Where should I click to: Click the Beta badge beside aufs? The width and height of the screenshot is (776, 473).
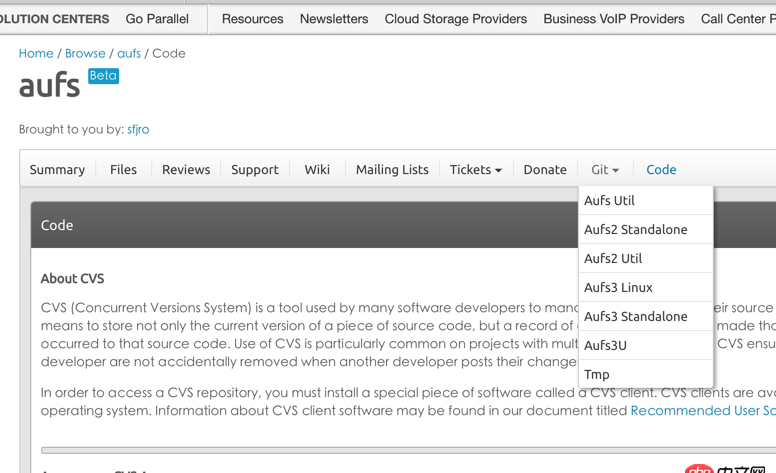(x=103, y=76)
